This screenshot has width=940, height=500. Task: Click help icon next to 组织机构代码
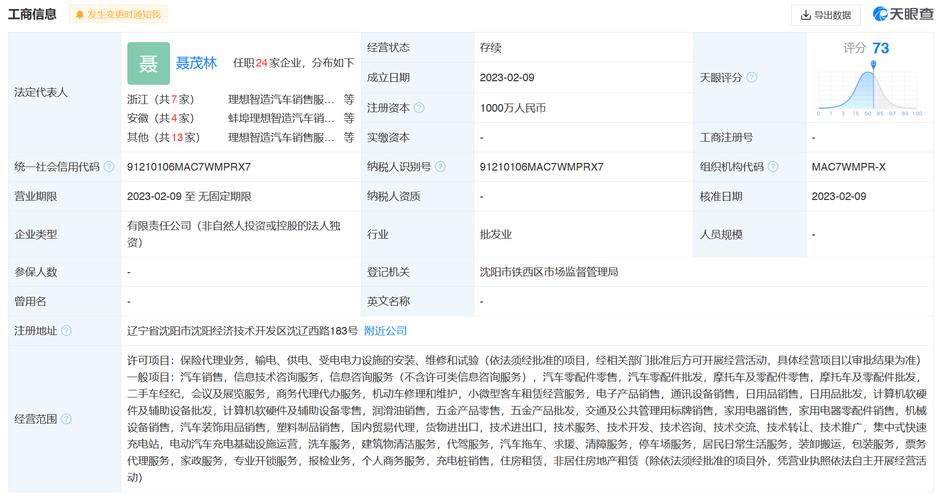(773, 167)
